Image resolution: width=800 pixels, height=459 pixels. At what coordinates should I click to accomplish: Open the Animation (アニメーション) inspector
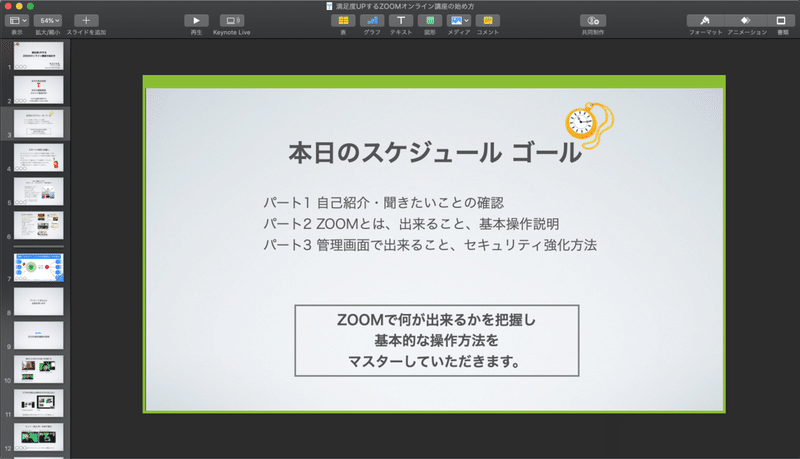tap(746, 20)
